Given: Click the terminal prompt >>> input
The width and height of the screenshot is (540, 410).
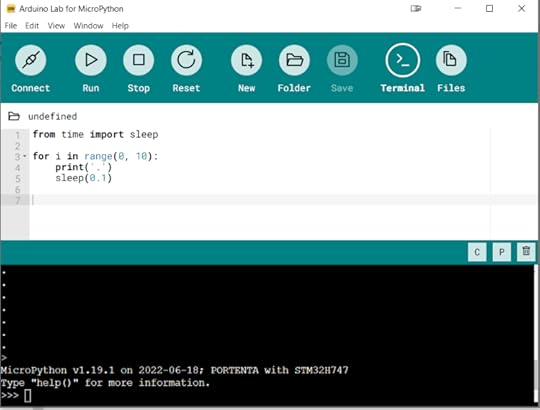Looking at the screenshot, I should pyautogui.click(x=28, y=396).
